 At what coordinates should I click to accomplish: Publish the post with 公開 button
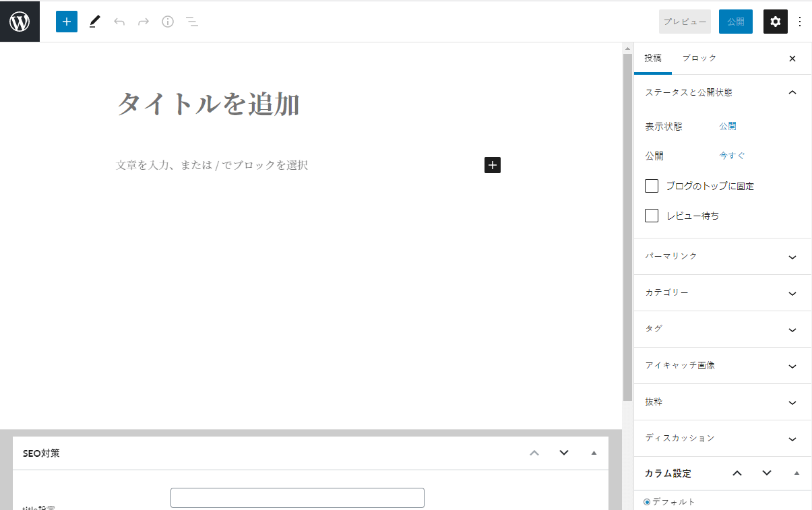click(x=735, y=21)
